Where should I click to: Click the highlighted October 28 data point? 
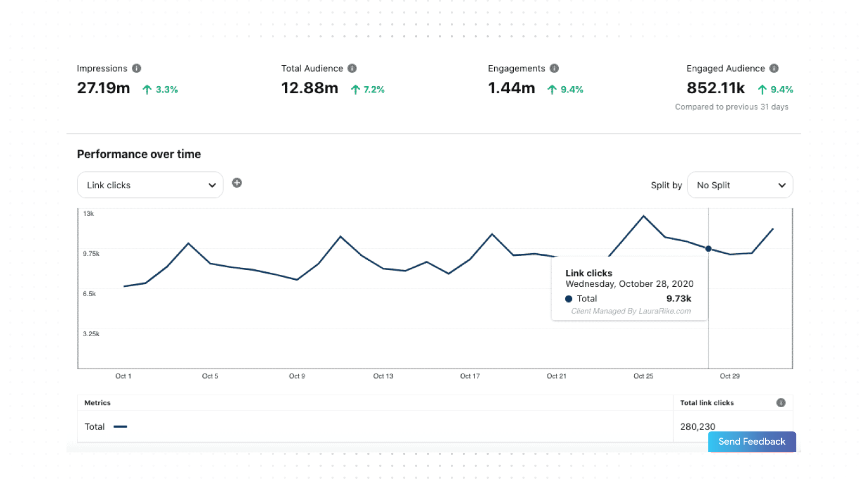[x=709, y=249]
